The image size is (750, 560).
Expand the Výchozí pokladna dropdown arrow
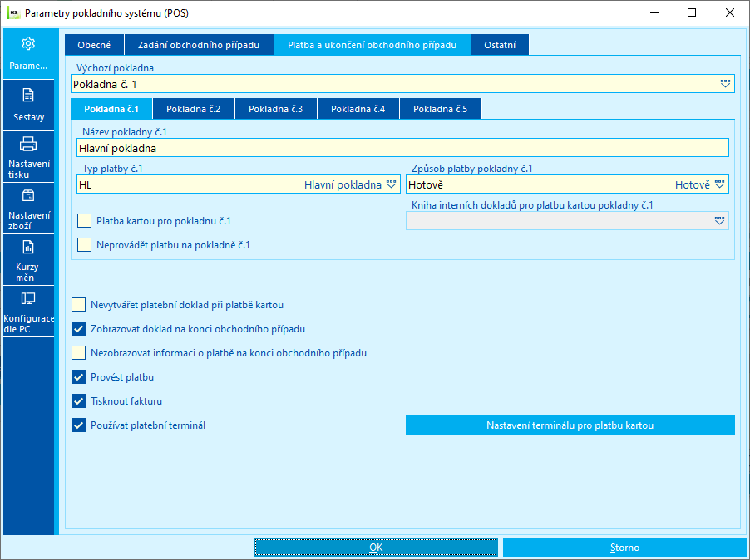pos(725,84)
